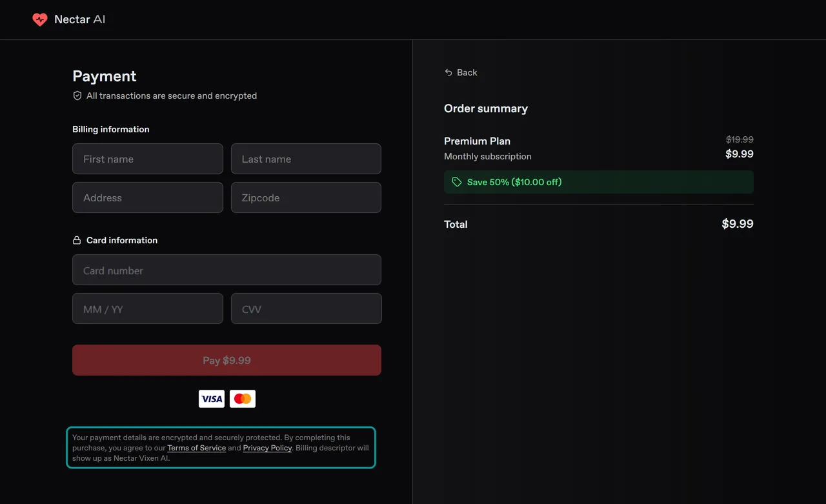Select the Address input field
Image resolution: width=826 pixels, height=504 pixels.
[148, 197]
